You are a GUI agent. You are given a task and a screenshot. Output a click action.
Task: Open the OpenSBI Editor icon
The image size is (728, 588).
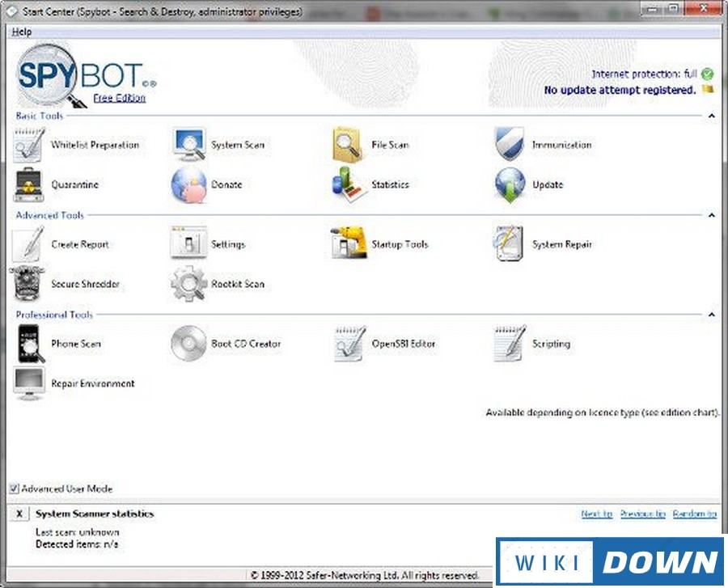(x=349, y=344)
